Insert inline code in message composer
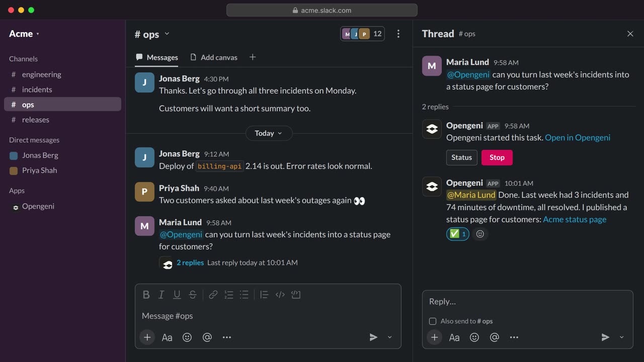This screenshot has height=362, width=644. coord(280,295)
